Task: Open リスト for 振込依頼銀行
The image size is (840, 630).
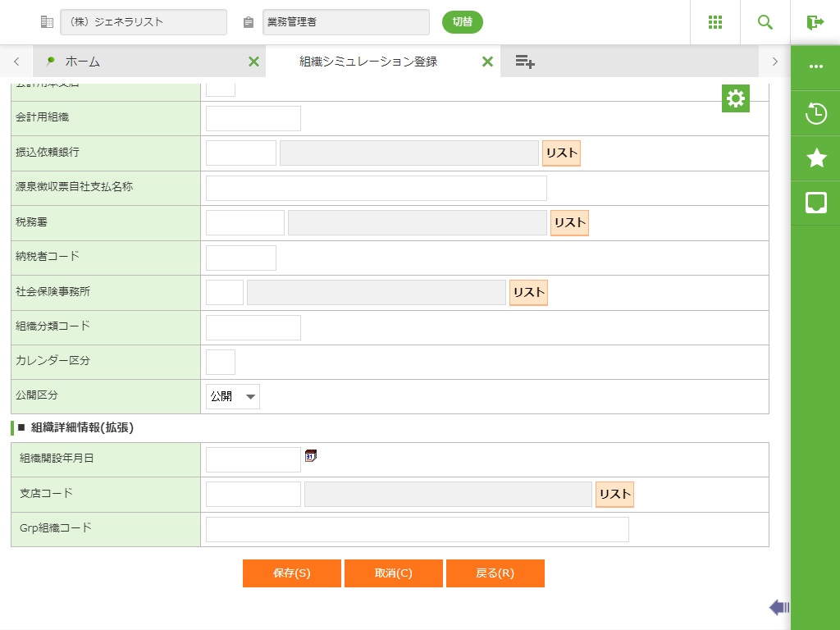Action: pos(561,153)
